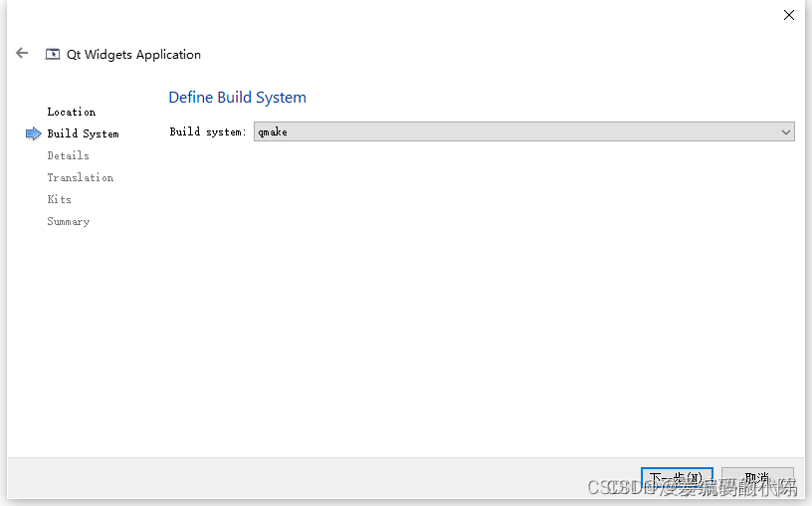This screenshot has height=506, width=812.
Task: Select the Translation step
Action: coord(81,178)
